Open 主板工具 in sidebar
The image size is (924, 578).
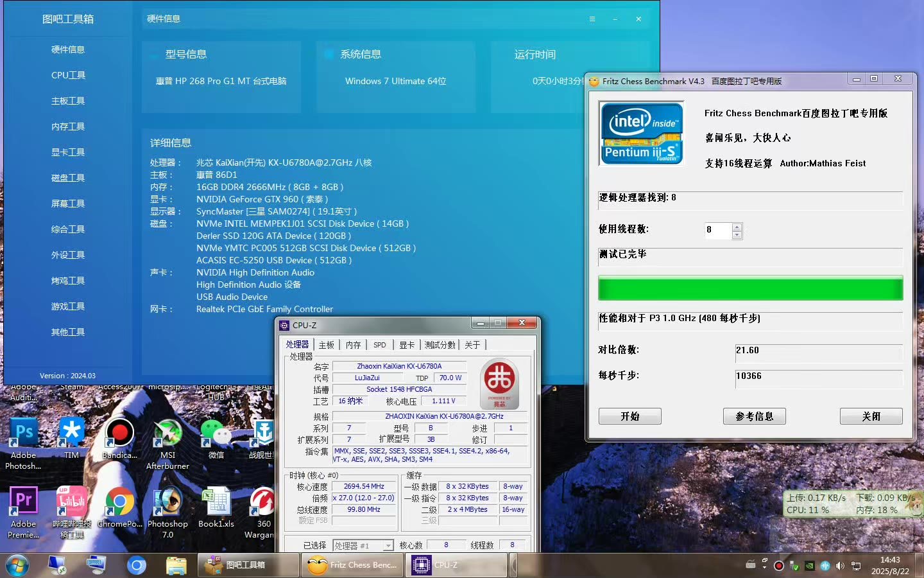68,101
